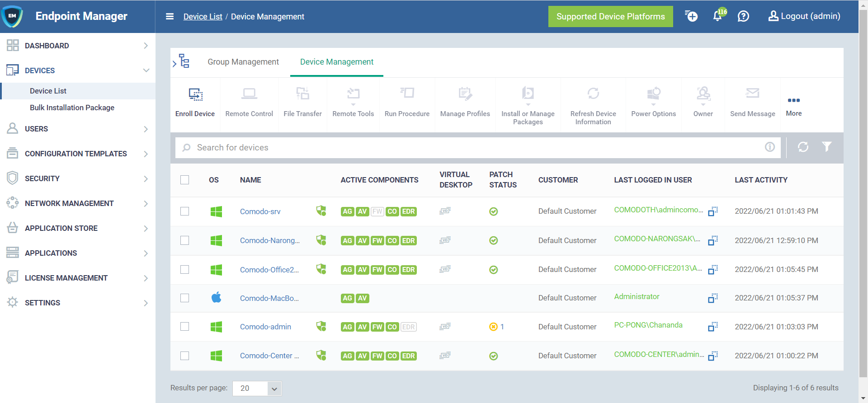Toggle the hamburger menu icon

point(170,17)
